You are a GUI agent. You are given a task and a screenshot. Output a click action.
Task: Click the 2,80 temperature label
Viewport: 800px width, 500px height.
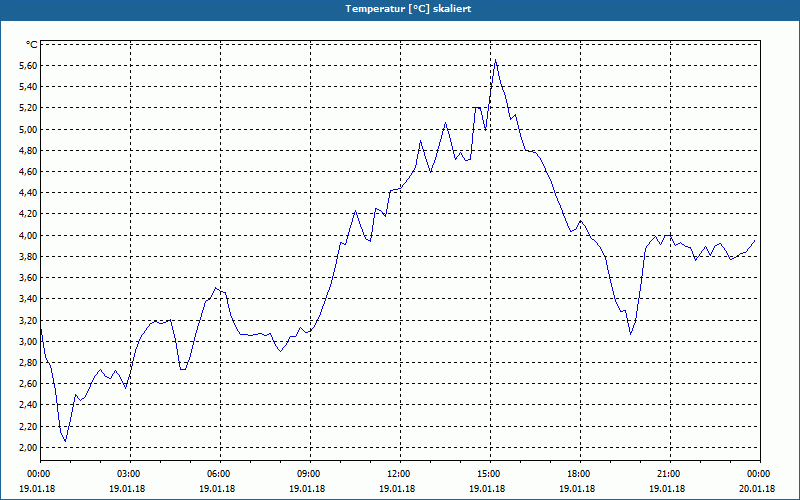pos(29,363)
